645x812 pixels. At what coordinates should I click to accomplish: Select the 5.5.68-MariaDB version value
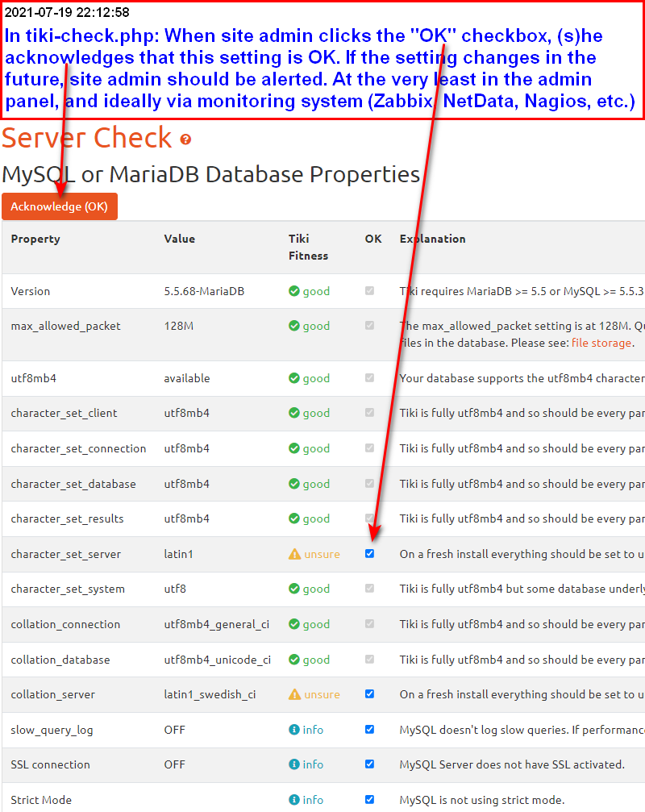[204, 291]
